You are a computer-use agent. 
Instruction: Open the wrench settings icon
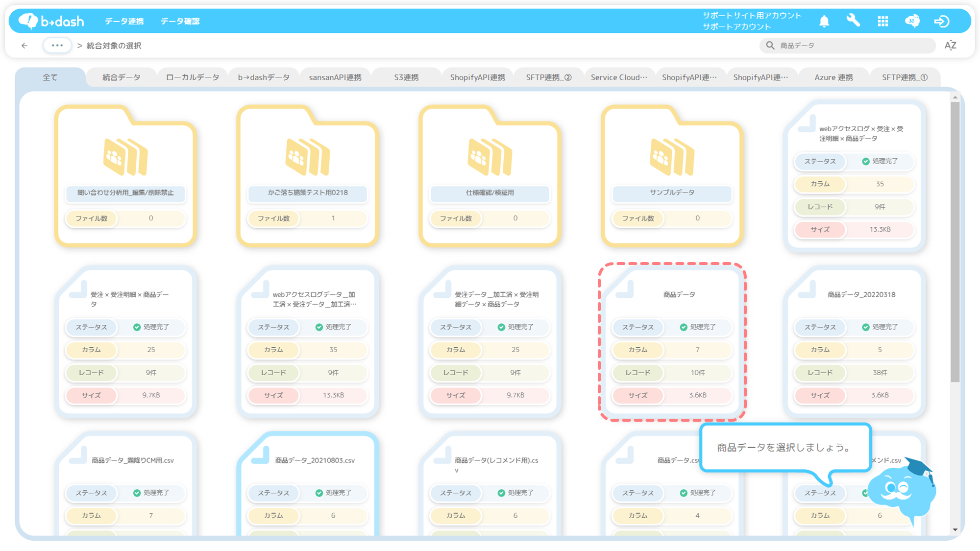pos(853,21)
